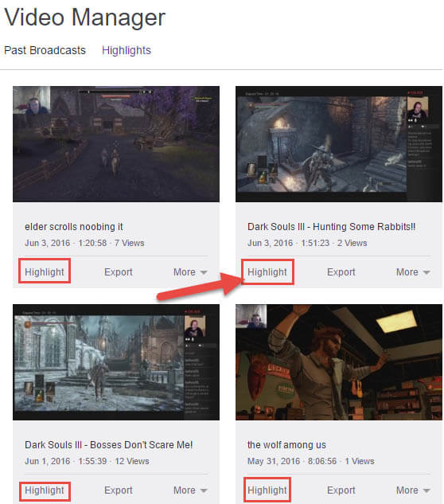Open the Past Broadcasts tab

click(45, 50)
